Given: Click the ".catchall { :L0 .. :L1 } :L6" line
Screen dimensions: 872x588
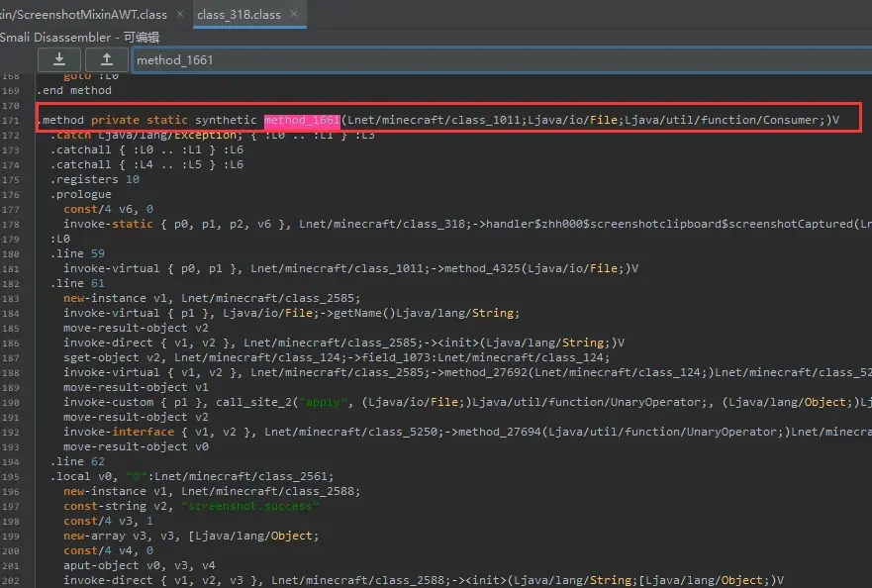Looking at the screenshot, I should point(146,149).
